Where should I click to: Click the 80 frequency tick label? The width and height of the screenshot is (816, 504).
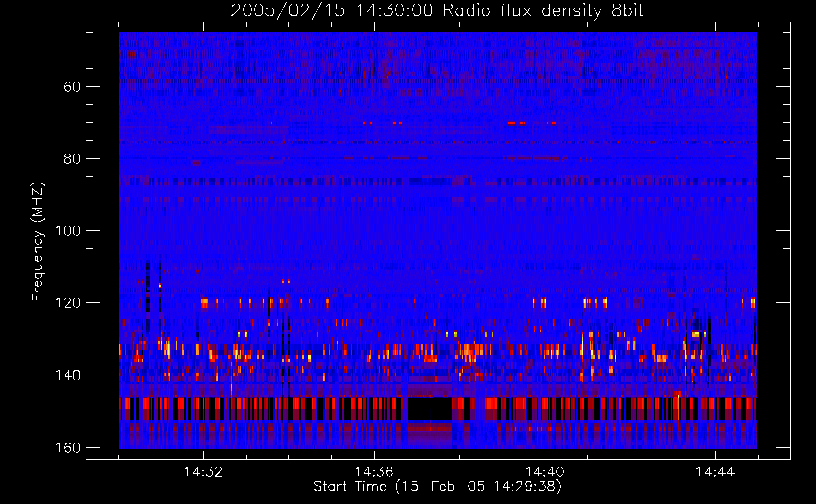click(x=72, y=159)
